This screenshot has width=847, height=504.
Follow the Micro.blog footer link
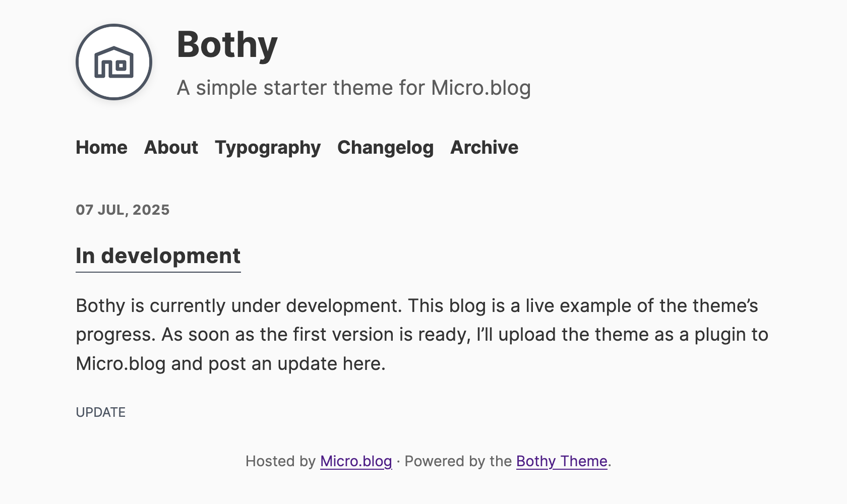(x=356, y=461)
